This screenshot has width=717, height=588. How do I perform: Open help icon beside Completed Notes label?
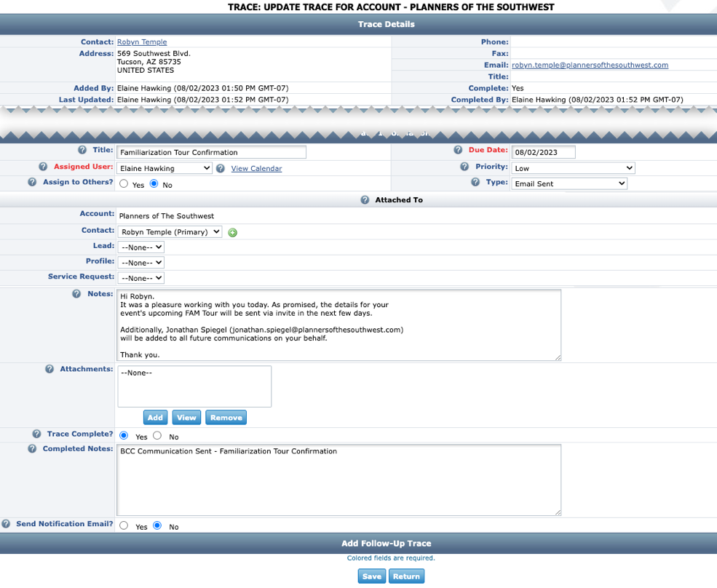coord(32,449)
